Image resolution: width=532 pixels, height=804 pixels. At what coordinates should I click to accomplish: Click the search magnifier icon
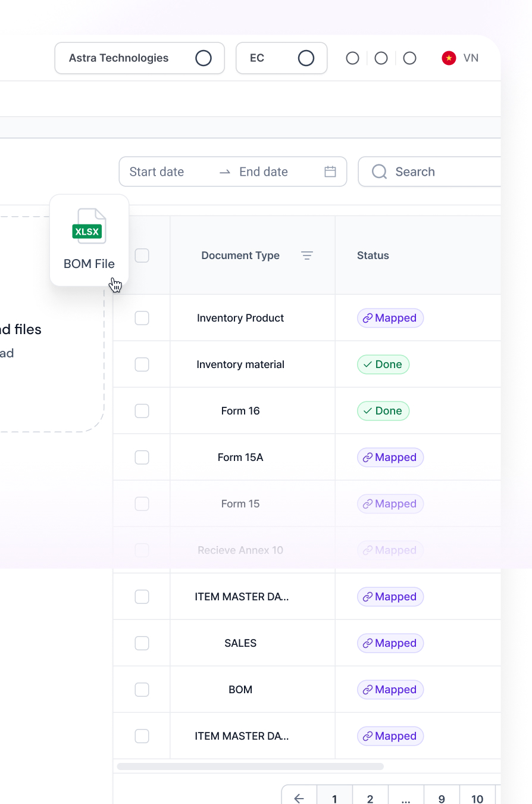pos(379,172)
